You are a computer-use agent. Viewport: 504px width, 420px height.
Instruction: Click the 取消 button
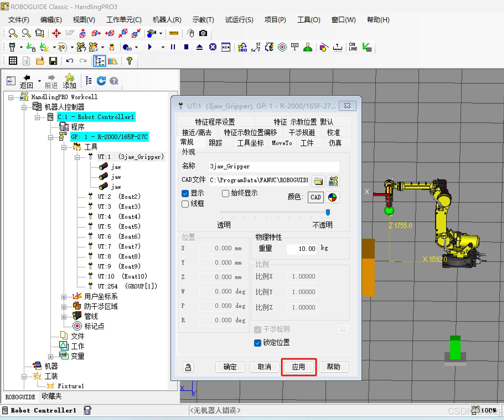265,367
